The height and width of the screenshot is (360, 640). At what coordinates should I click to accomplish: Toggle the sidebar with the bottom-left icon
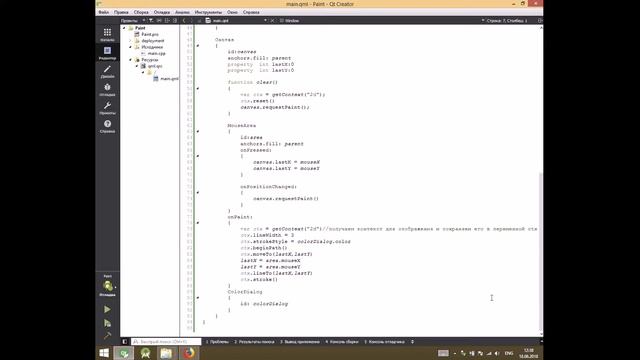124,342
